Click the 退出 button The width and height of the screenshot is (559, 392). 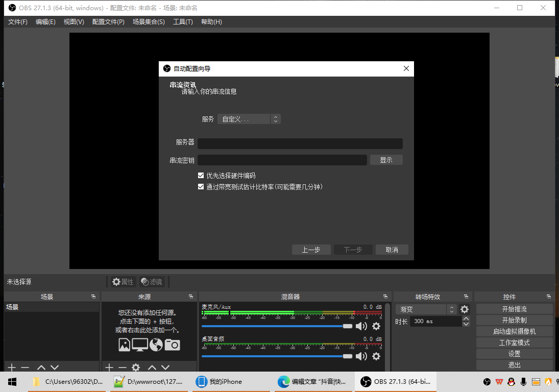pyautogui.click(x=514, y=365)
